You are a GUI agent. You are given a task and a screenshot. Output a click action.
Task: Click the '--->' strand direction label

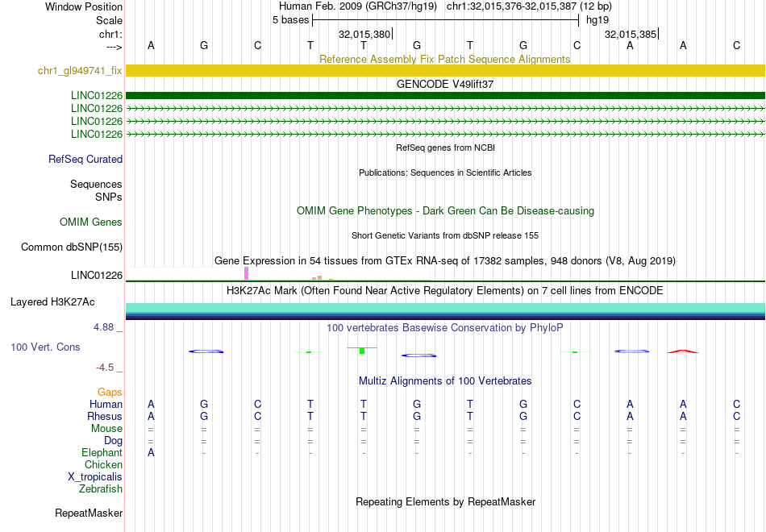pos(114,47)
